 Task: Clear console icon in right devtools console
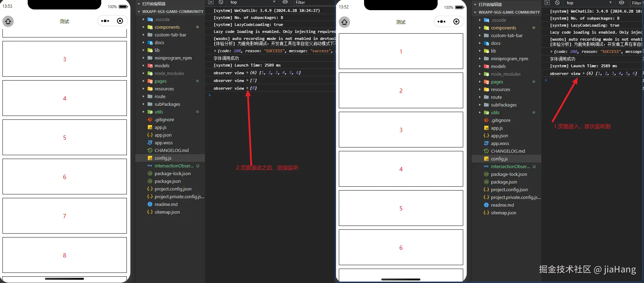(557, 2)
